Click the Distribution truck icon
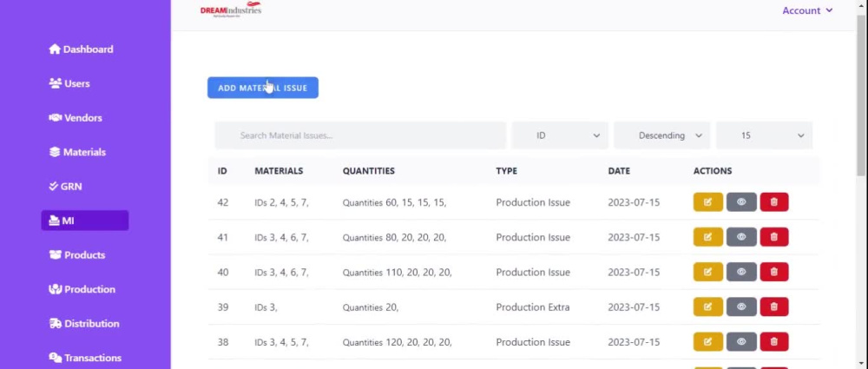Image resolution: width=868 pixels, height=369 pixels. tap(55, 324)
